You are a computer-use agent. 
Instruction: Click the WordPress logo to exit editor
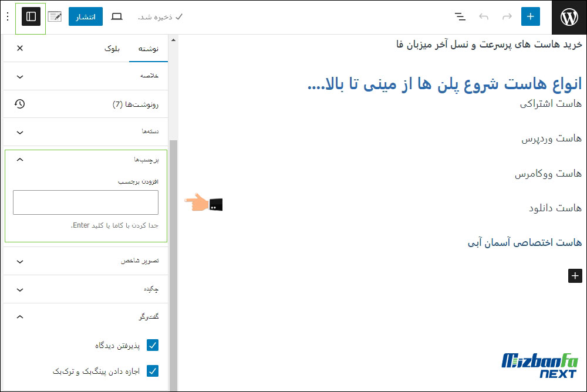pyautogui.click(x=569, y=17)
